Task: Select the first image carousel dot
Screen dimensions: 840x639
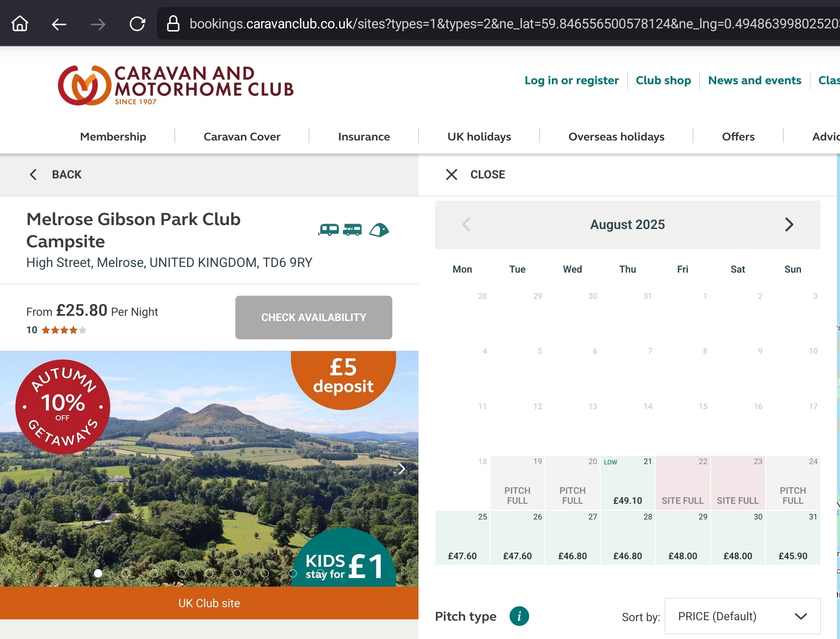Action: 98,573
